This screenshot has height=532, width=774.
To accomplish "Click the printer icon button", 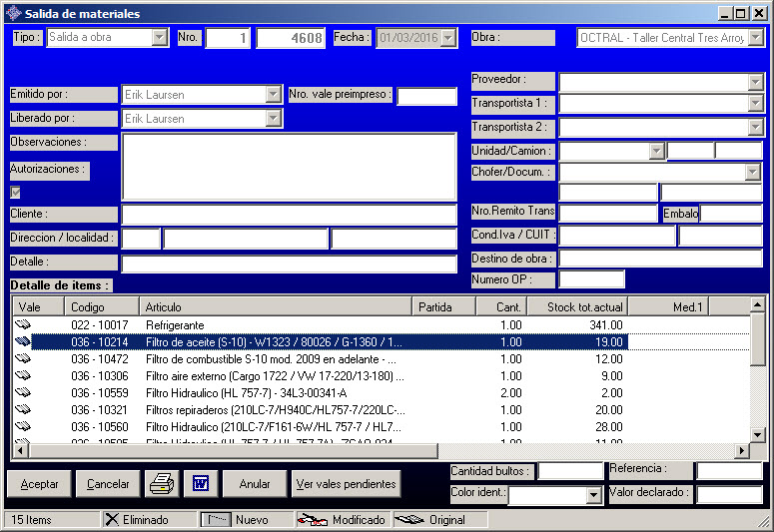I will pyautogui.click(x=161, y=484).
